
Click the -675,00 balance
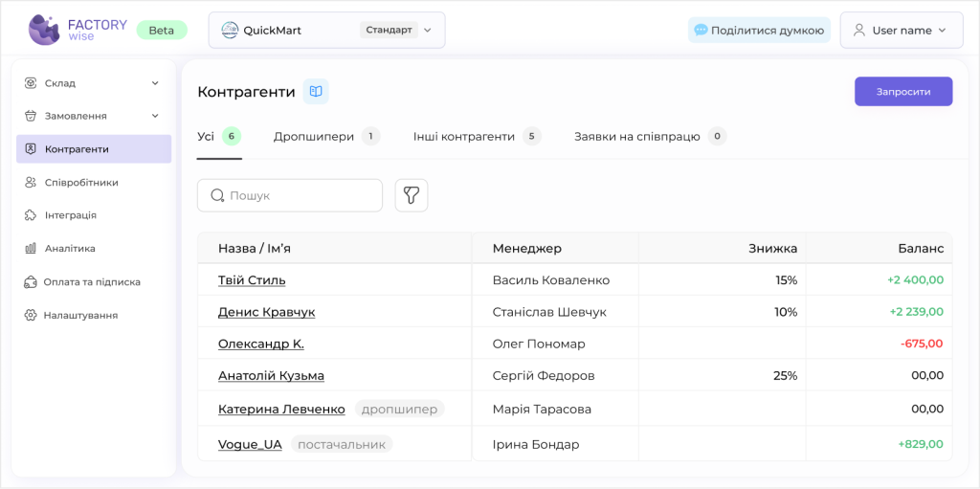(922, 344)
